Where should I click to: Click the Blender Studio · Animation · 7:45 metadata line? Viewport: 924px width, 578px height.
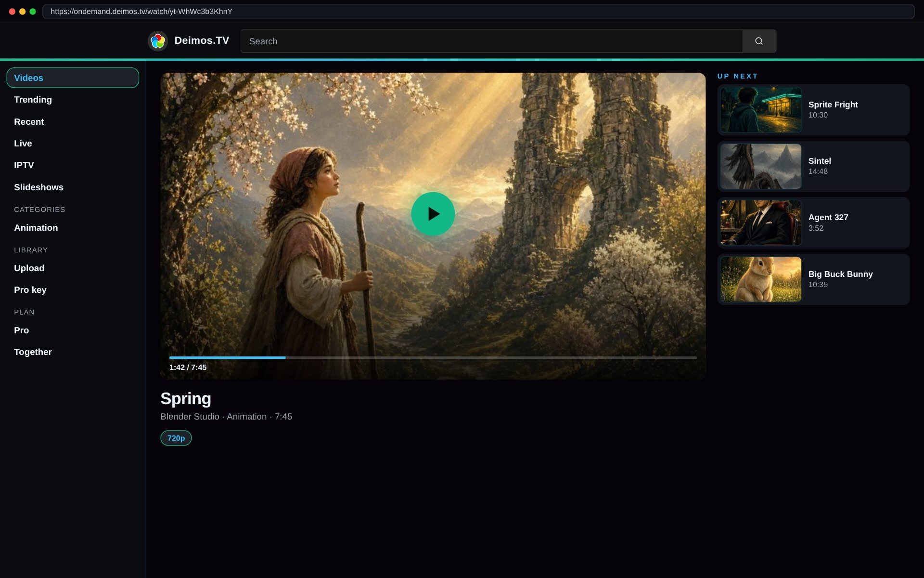pyautogui.click(x=226, y=417)
